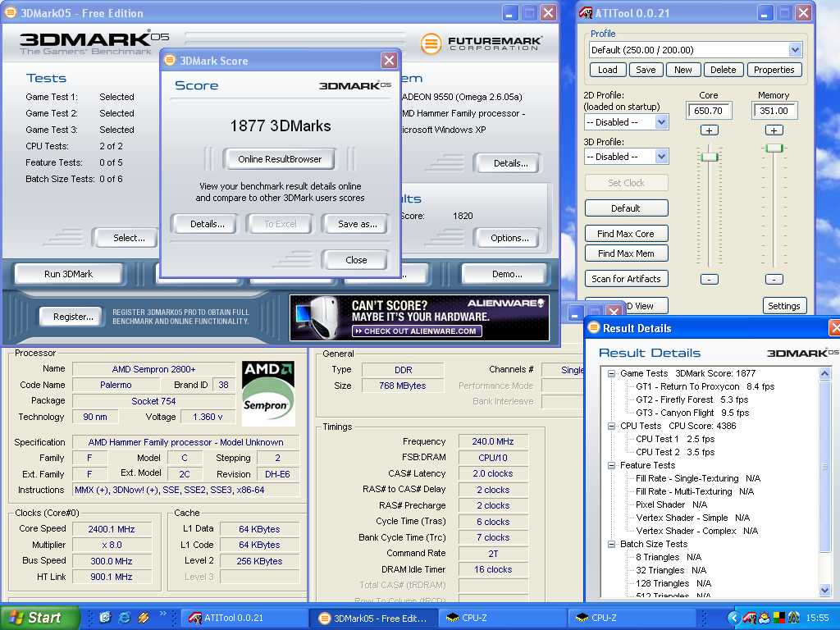The height and width of the screenshot is (630, 840).
Task: Increase core clock with plus button
Action: [710, 130]
